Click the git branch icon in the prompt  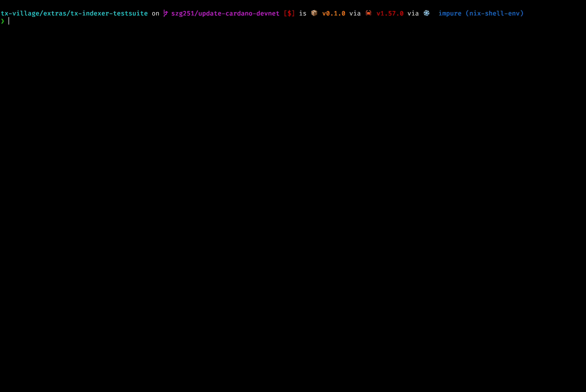coord(165,13)
